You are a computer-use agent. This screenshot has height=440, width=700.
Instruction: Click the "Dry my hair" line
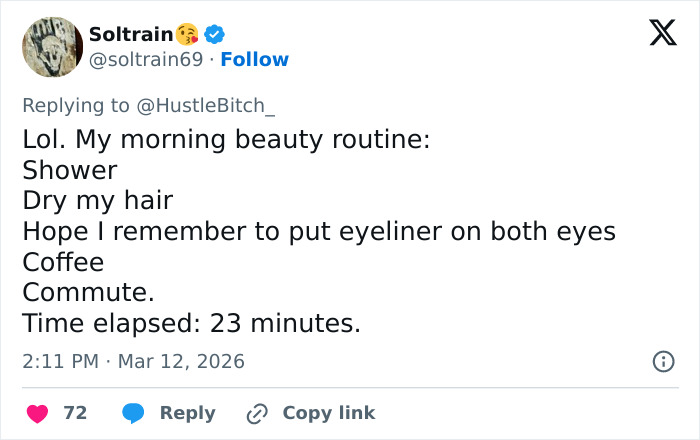pos(98,200)
